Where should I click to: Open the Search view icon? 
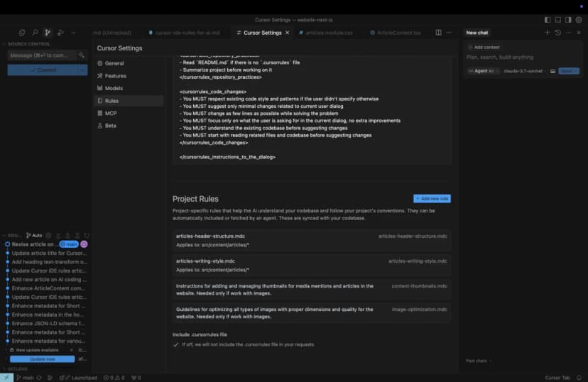[35, 33]
